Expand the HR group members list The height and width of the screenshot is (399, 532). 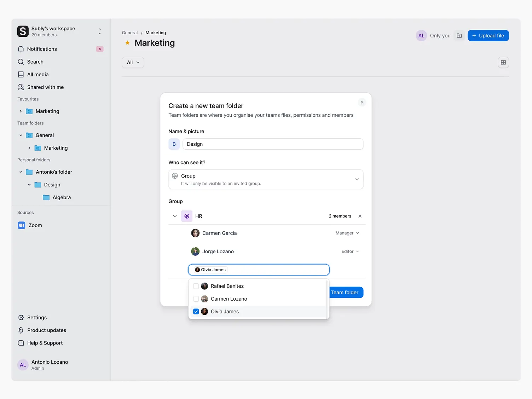tap(174, 216)
